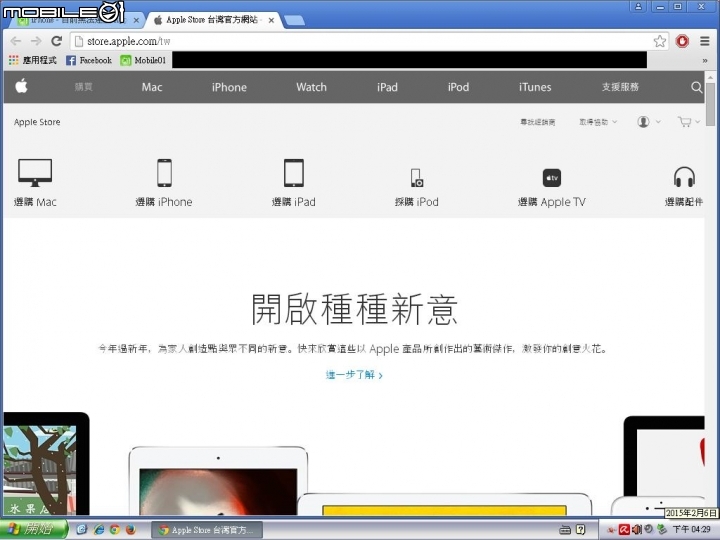Select the Mac navigation menu item

click(x=152, y=87)
